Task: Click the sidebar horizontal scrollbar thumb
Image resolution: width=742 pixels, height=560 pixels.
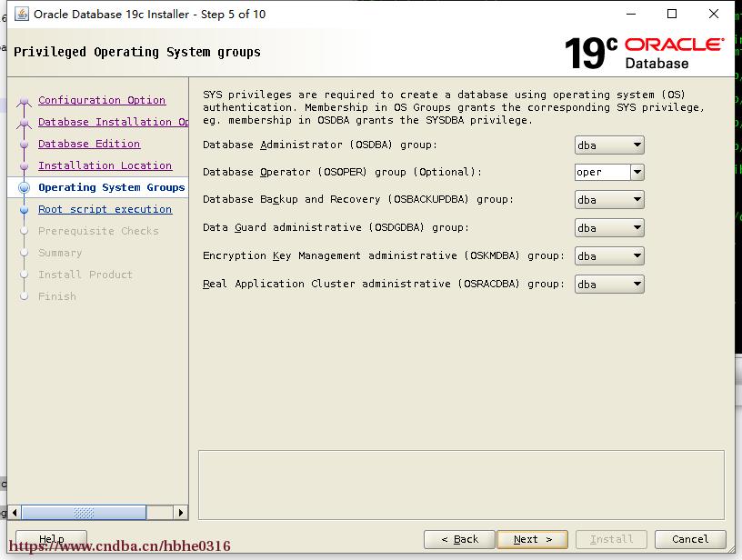Action: [84, 512]
